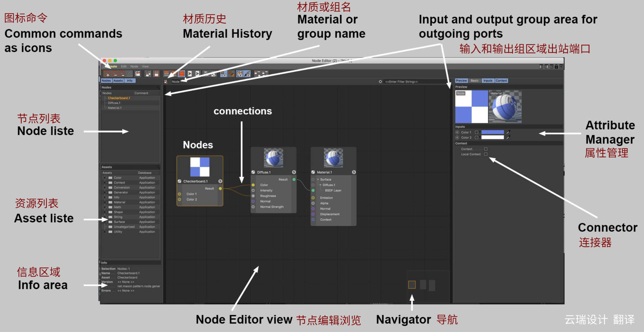Switch to the Assets tab
The height and width of the screenshot is (332, 644).
118,81
